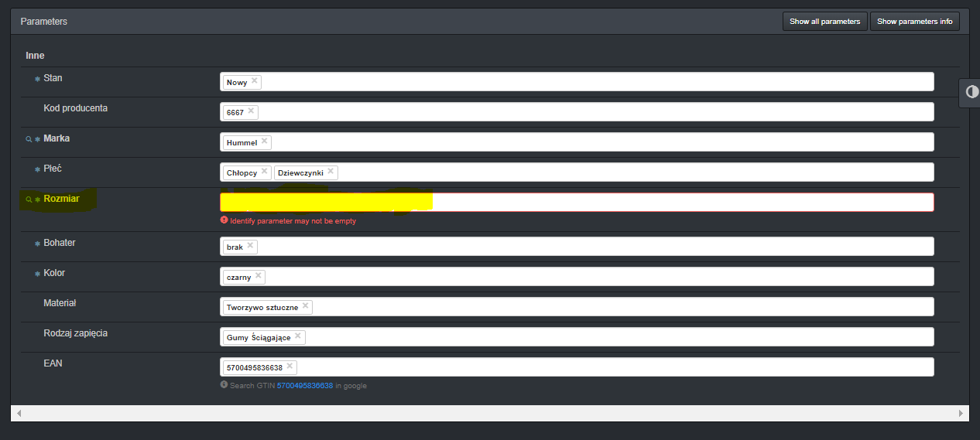The image size is (980, 440).
Task: Click Show all parameters button
Action: 824,22
